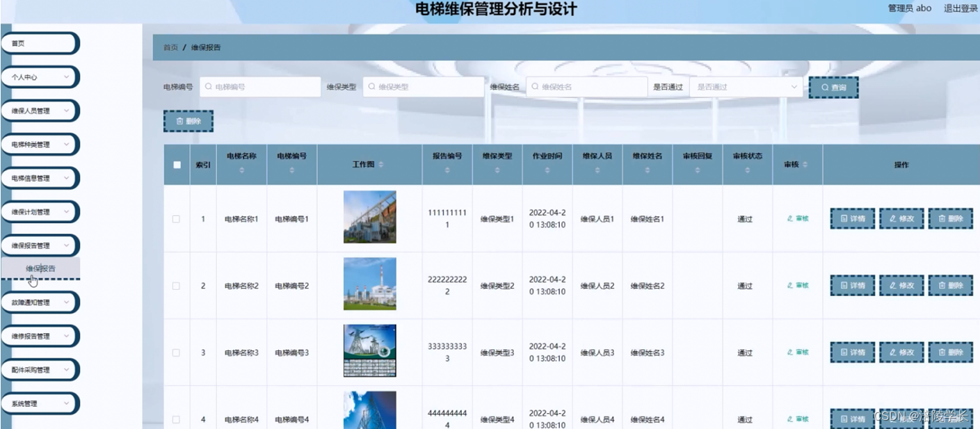Check the row 1 checkbox
This screenshot has height=429, width=980.
(176, 219)
